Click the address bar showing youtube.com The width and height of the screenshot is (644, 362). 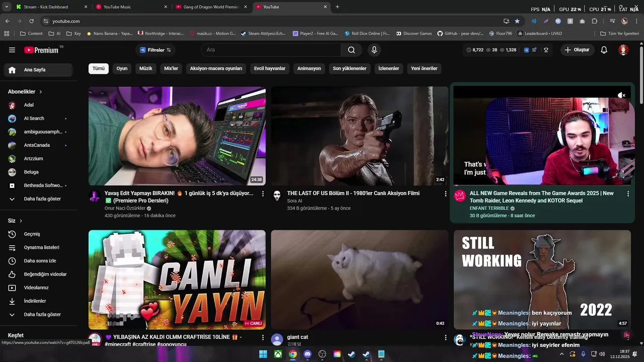272,21
